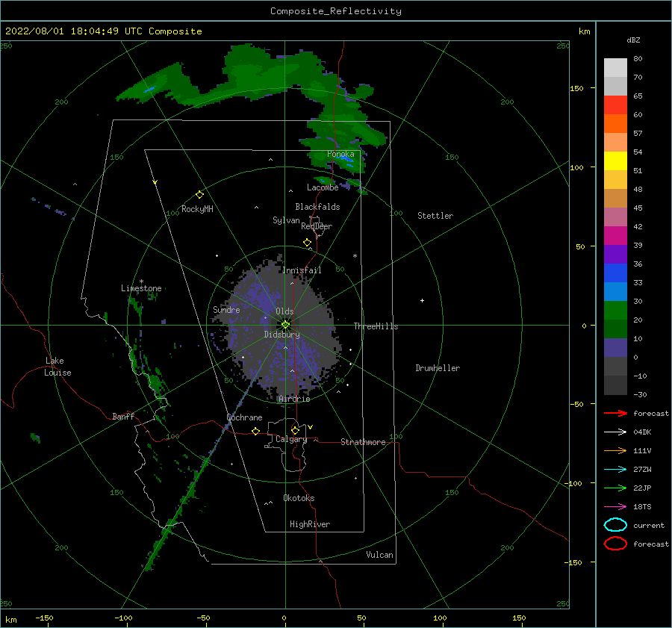Viewport: 672px width, 628px height.
Task: Click the RockyMH label
Action: point(197,209)
